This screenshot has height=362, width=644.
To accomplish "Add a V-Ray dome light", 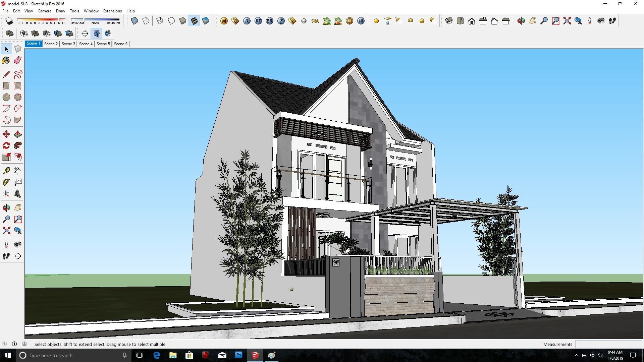I will [x=411, y=21].
